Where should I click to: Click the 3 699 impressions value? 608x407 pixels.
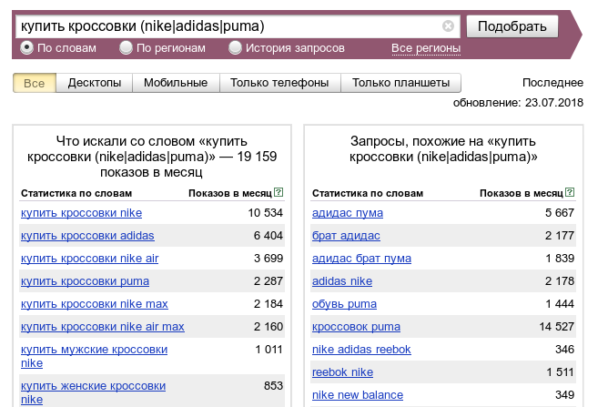coord(268,259)
